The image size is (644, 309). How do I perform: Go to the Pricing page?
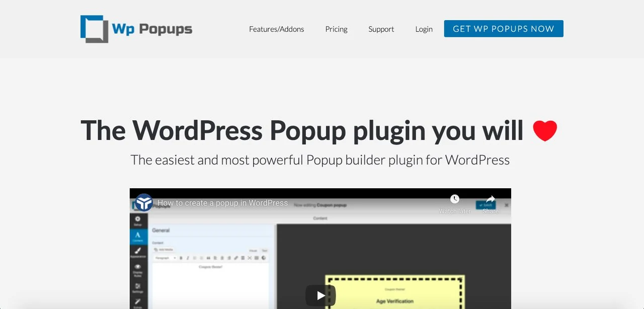pyautogui.click(x=336, y=29)
